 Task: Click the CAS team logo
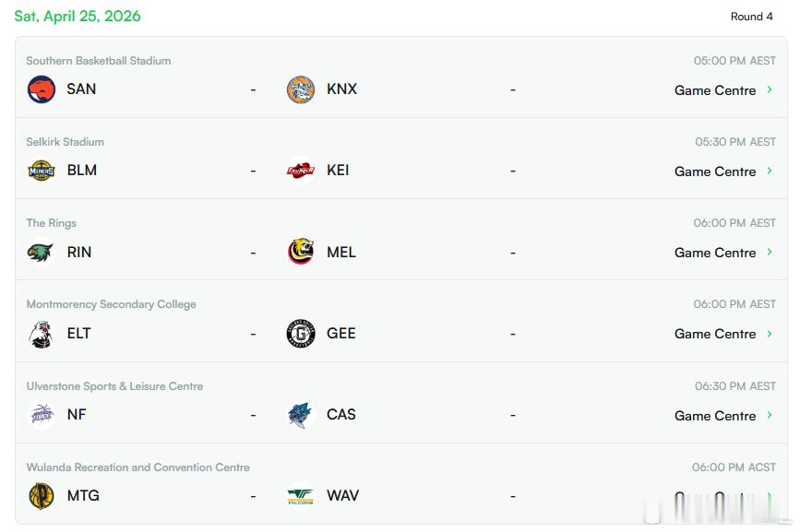[x=301, y=415]
